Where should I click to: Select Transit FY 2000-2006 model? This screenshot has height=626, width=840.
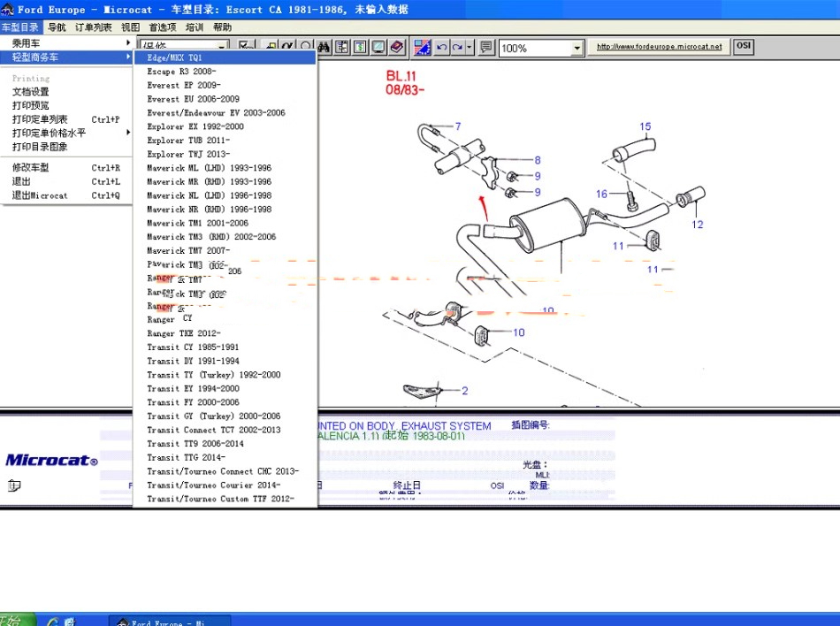tap(225, 402)
